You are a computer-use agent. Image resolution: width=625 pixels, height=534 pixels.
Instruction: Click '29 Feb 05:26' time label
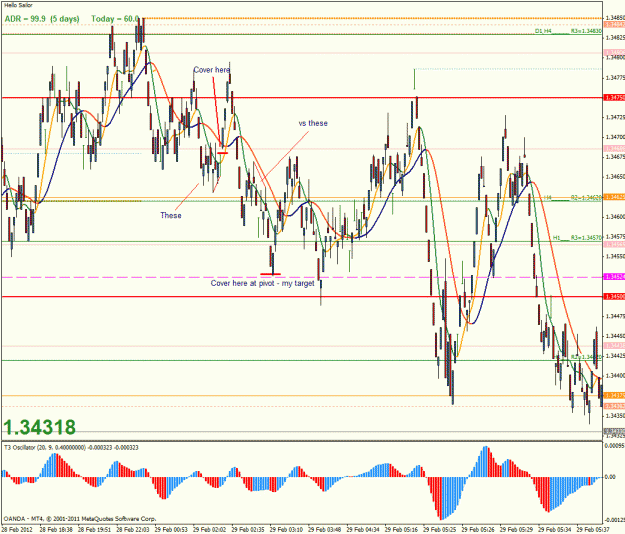478,530
